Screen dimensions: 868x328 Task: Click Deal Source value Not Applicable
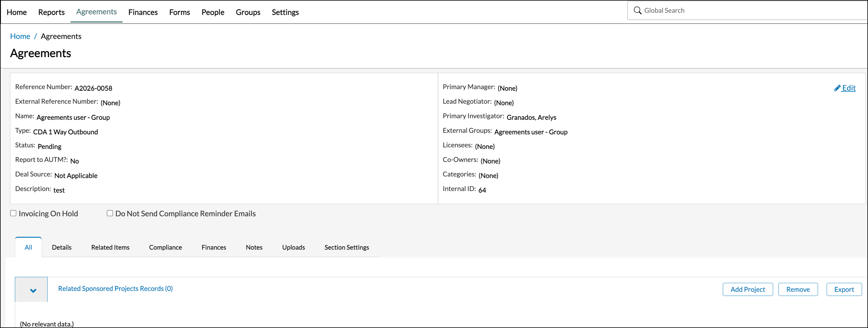click(x=76, y=176)
